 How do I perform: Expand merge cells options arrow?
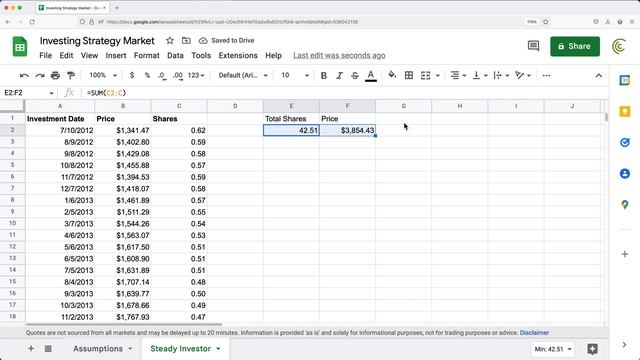pos(438,76)
